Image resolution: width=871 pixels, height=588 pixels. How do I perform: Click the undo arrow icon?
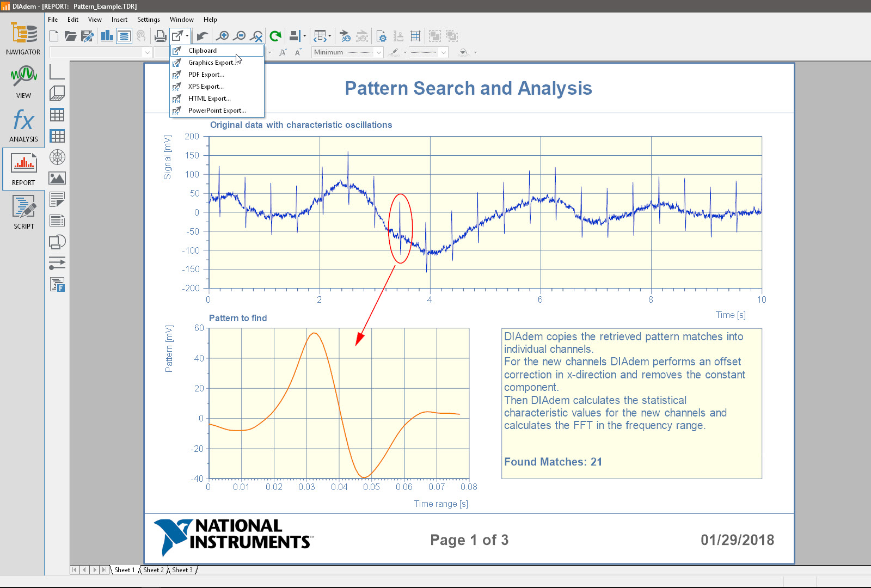pos(202,36)
